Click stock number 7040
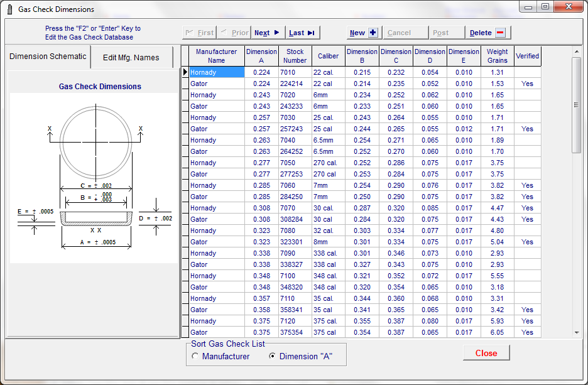588x385 pixels. tap(295, 140)
